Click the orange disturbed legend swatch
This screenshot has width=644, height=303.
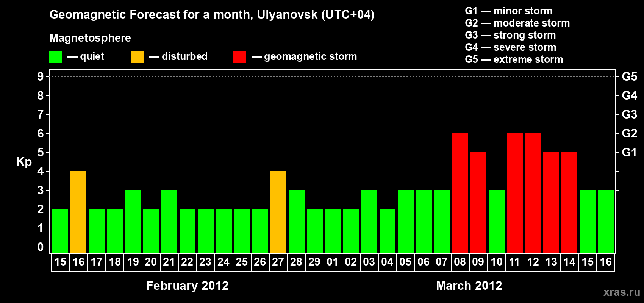pos(138,57)
